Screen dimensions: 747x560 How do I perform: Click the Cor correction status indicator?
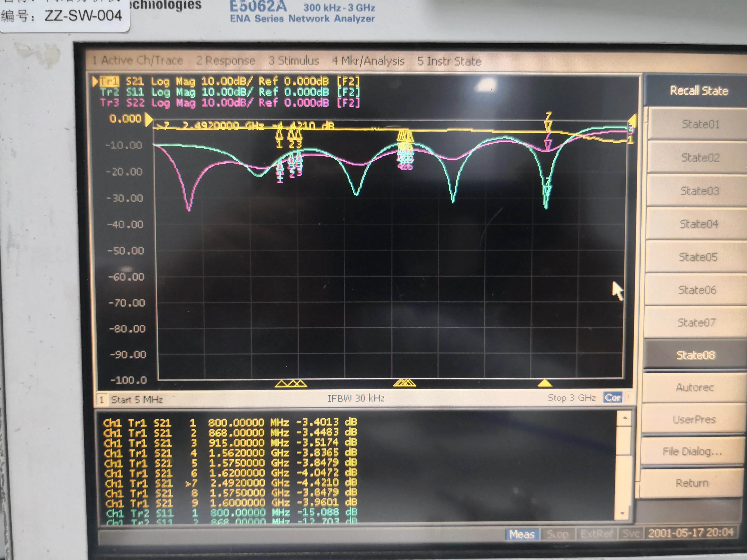613,398
